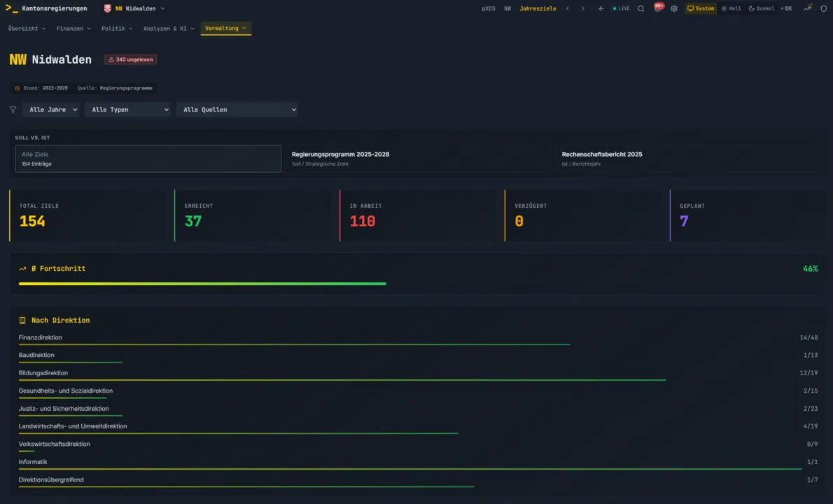The image size is (833, 504).
Task: Open settings via the gear icon
Action: click(674, 8)
